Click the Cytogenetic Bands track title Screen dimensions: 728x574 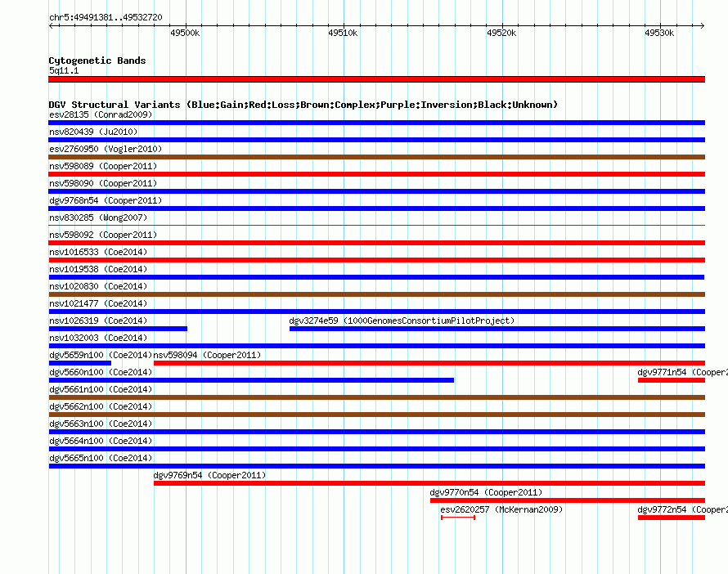(x=97, y=61)
